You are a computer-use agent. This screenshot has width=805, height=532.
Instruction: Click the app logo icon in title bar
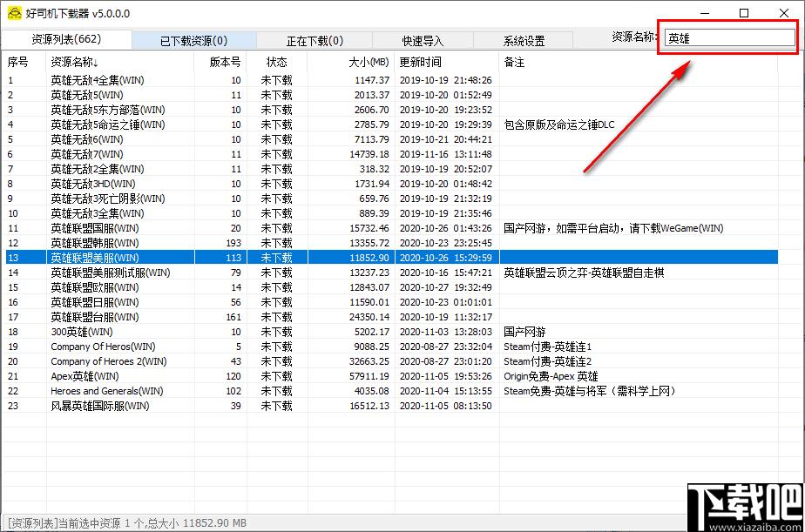point(14,13)
